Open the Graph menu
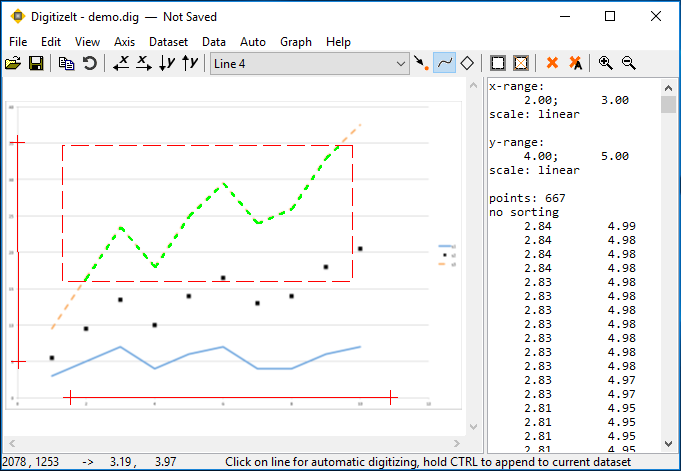 295,42
